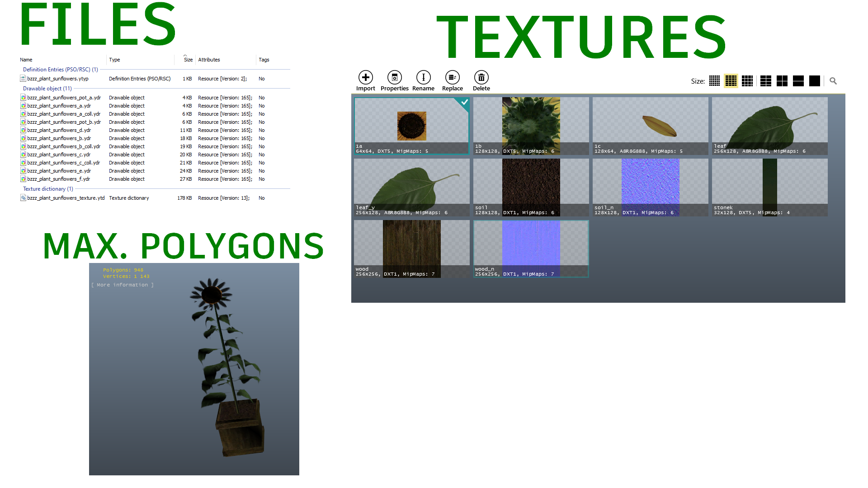Click the Import texture icon
Screen dimensions: 868x488
[365, 78]
